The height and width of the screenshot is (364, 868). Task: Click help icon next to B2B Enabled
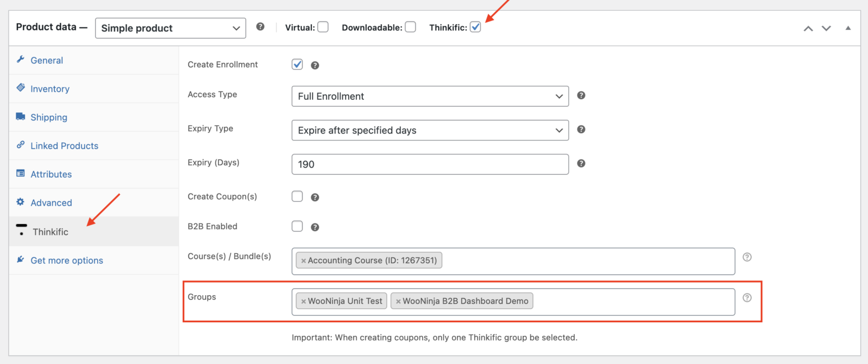coord(315,227)
